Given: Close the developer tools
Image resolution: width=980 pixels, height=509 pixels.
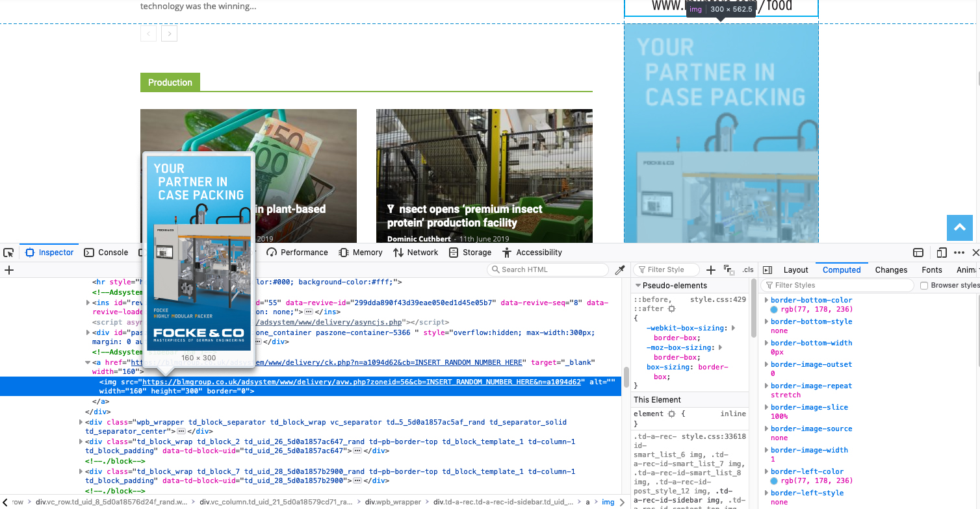Looking at the screenshot, I should [x=975, y=253].
